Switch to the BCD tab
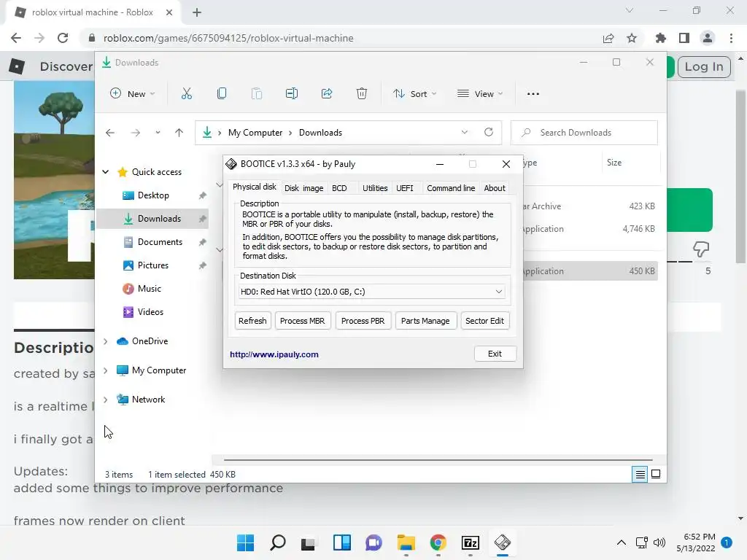 coord(339,188)
